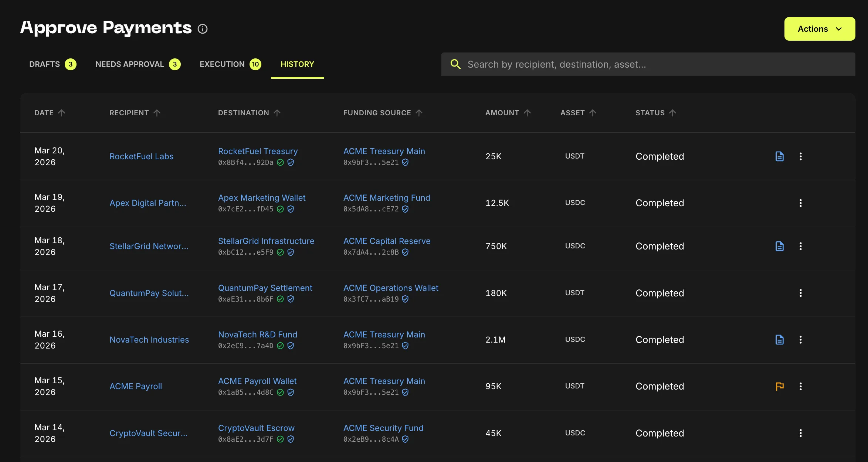
Task: Open ACME Payroll Wallet destination
Action: [257, 381]
